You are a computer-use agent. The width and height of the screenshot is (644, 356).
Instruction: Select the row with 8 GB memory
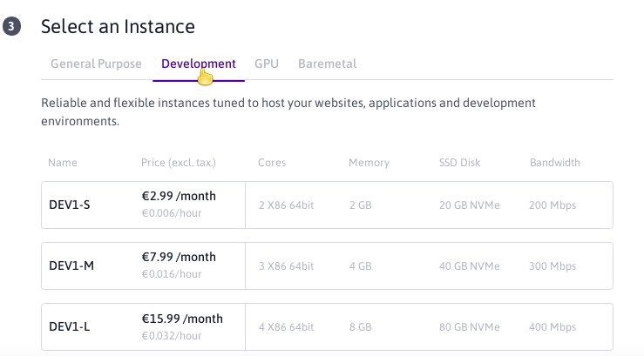327,327
